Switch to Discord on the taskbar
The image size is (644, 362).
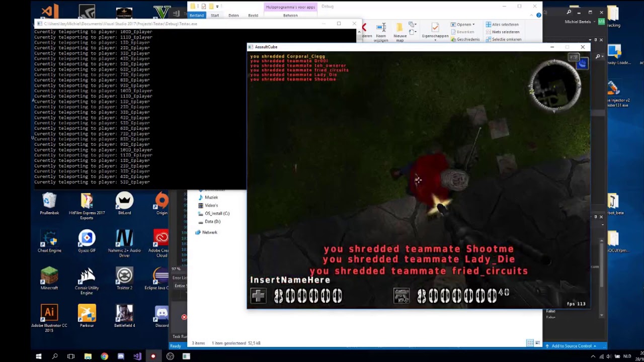[121, 356]
